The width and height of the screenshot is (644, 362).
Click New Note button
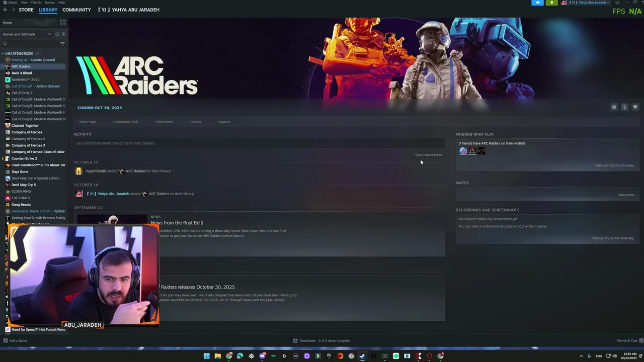(x=626, y=195)
